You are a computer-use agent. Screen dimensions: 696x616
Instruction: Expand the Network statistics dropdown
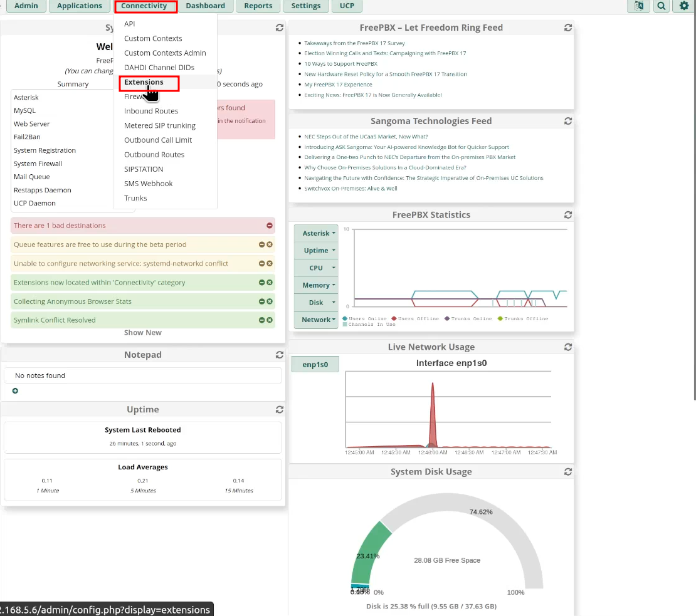(x=316, y=320)
